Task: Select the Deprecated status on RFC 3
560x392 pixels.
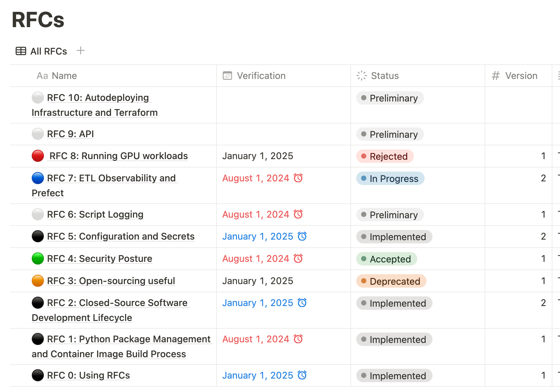Action: pyautogui.click(x=391, y=281)
